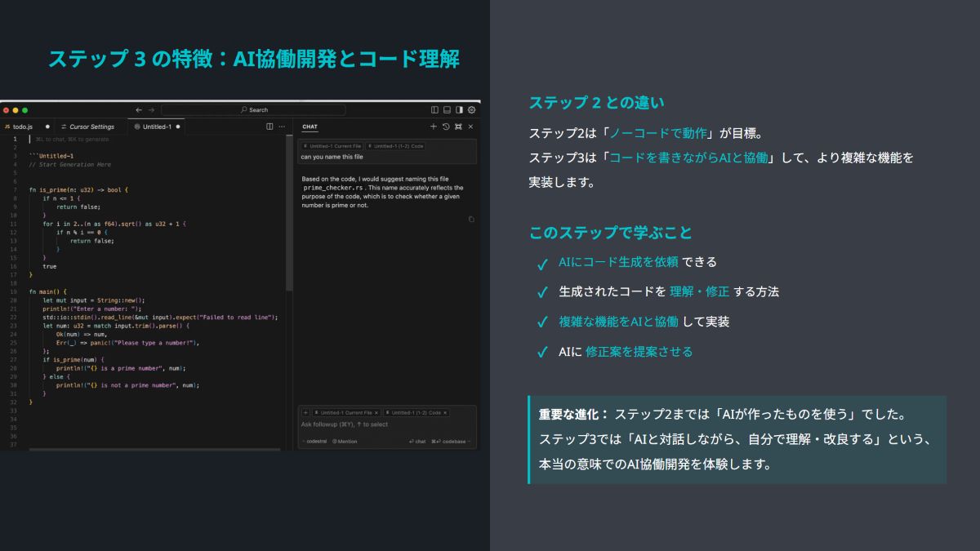980x551 pixels.
Task: Go back with left arrow in title bar
Action: [139, 110]
